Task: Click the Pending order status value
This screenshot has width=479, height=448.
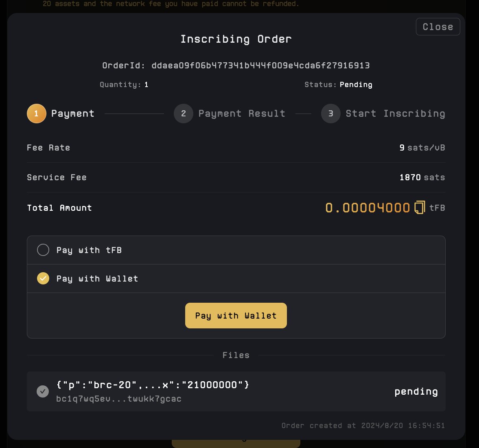Action: [356, 85]
